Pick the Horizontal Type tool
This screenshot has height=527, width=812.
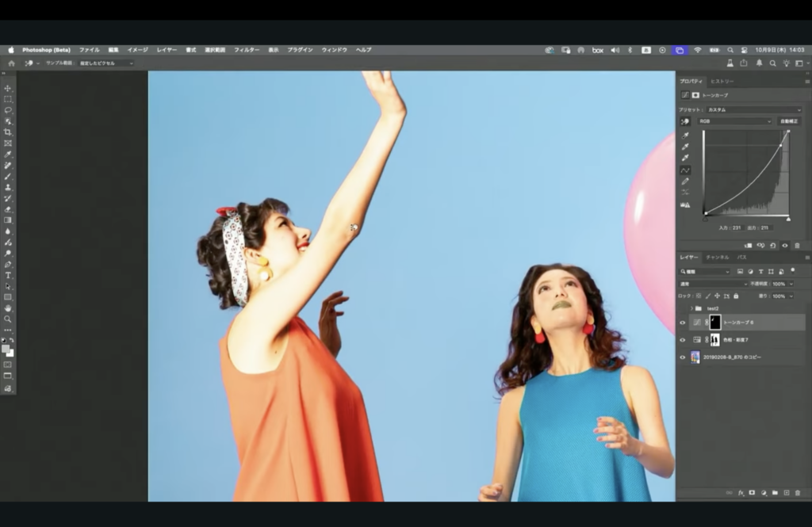point(8,275)
